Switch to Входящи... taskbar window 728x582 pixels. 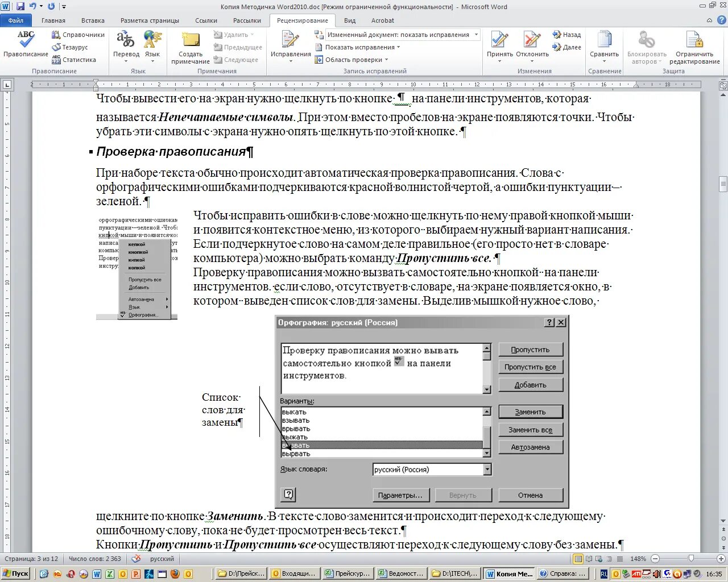(x=293, y=574)
